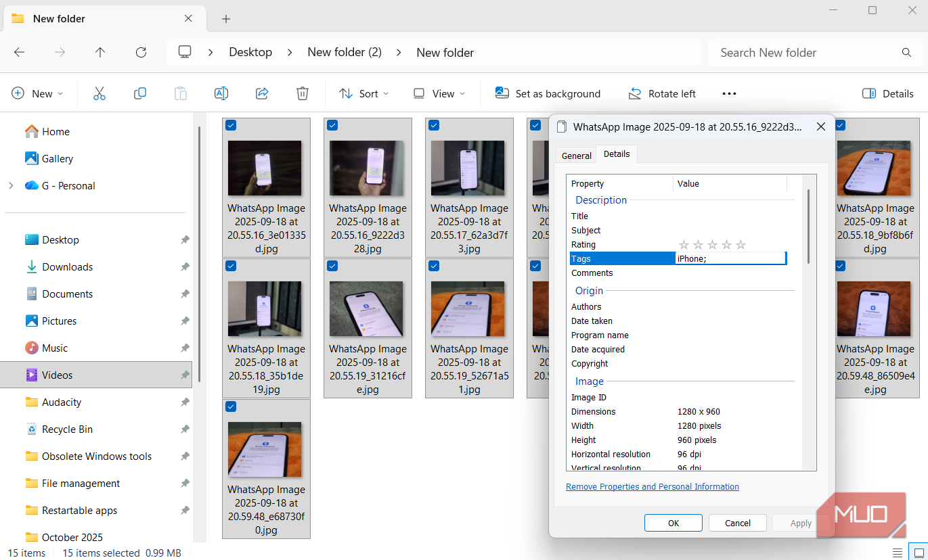This screenshot has width=928, height=560.
Task: Click the Cut scissors icon in toolbar
Action: pyautogui.click(x=100, y=93)
